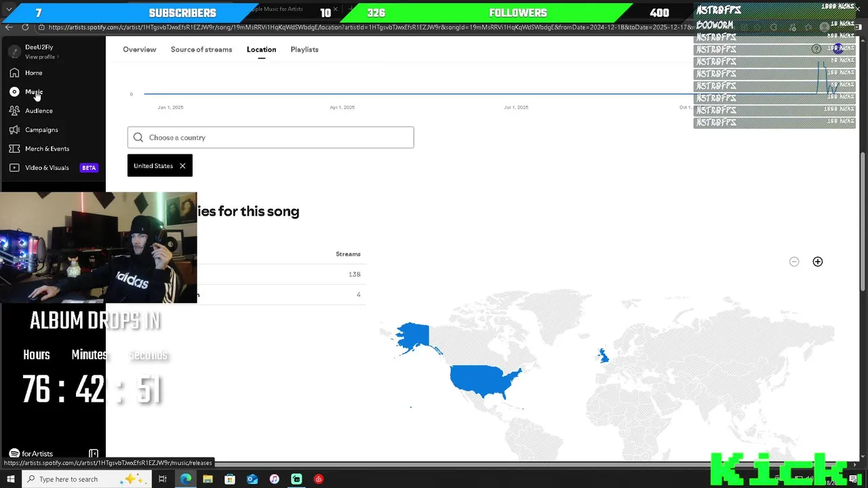Click the 4 streams value
The image size is (868, 488).
coord(359,295)
